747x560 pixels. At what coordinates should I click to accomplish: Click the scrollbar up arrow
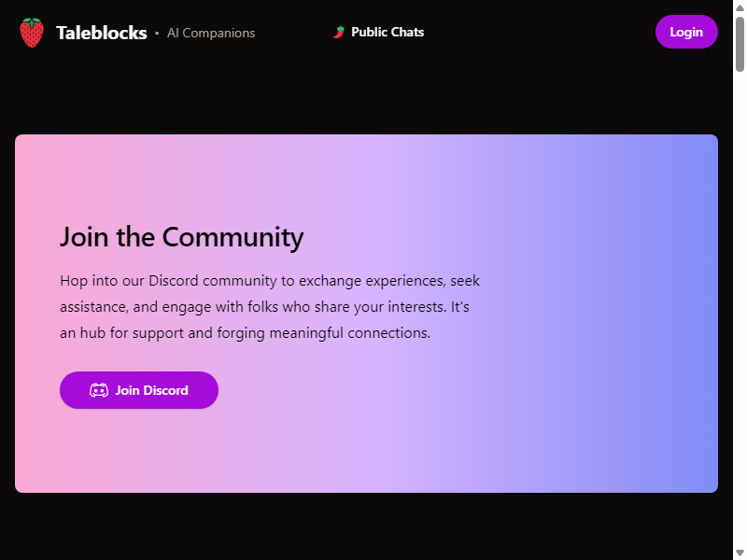740,7
